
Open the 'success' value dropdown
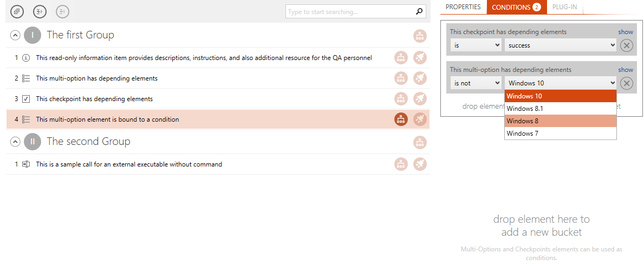pos(561,45)
